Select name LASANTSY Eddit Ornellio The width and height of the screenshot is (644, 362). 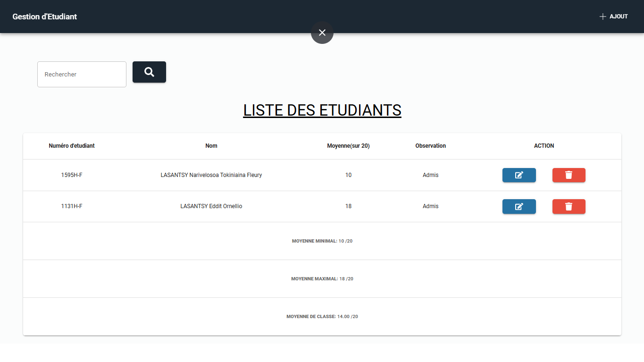coord(211,206)
